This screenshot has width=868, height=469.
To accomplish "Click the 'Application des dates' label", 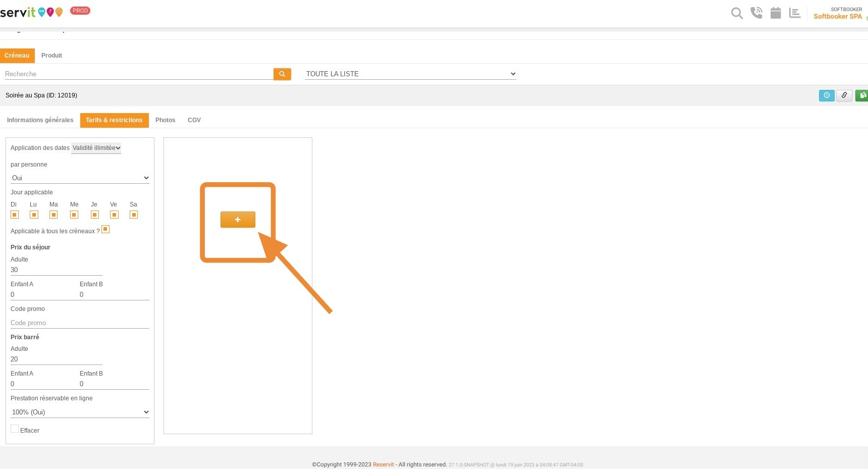I will (40, 148).
